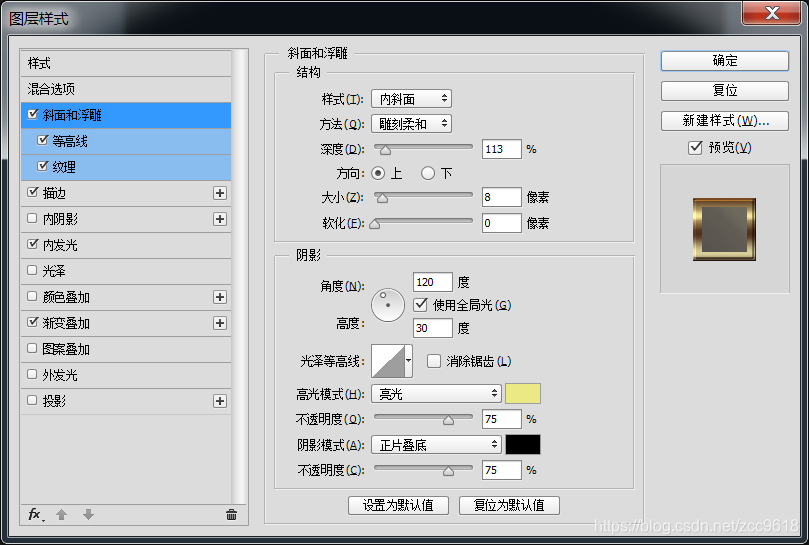Uncheck the 等高线 checkbox
The height and width of the screenshot is (545, 809).
(43, 140)
